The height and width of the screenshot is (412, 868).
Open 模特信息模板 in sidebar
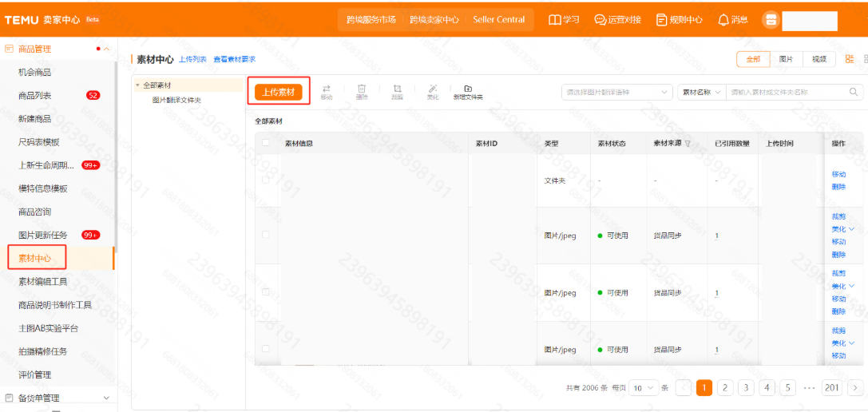pos(42,188)
